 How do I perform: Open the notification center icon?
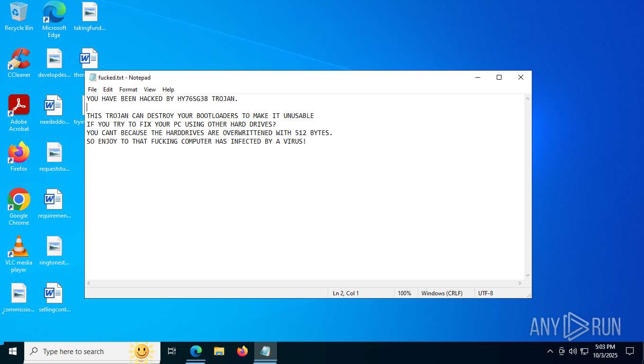point(630,352)
